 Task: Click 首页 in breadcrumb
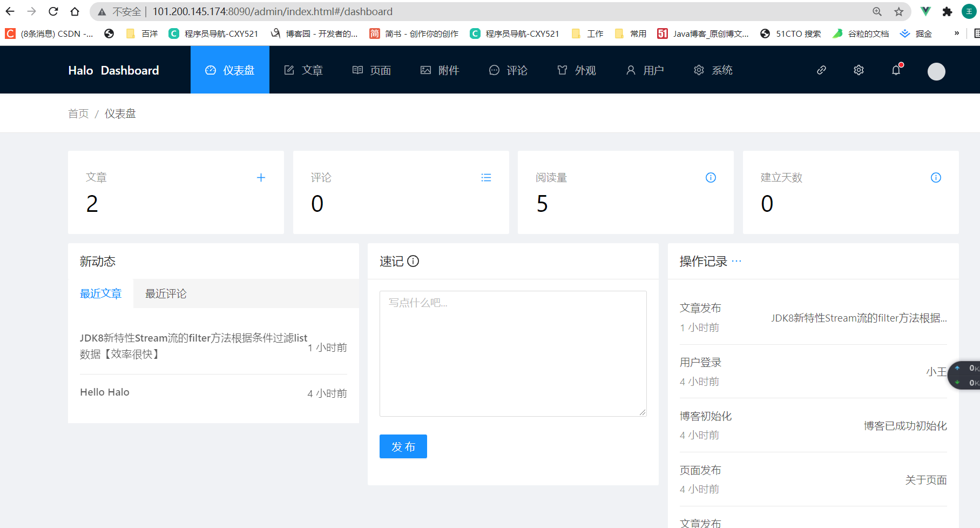[78, 113]
